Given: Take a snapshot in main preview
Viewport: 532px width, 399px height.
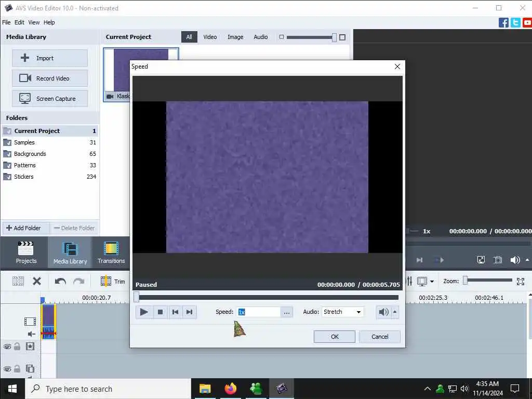Looking at the screenshot, I should click(498, 260).
